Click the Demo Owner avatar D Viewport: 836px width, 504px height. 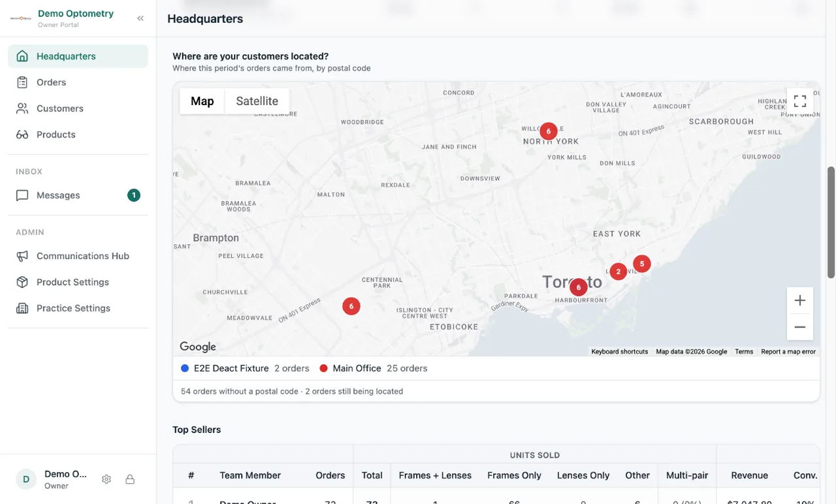tap(26, 479)
